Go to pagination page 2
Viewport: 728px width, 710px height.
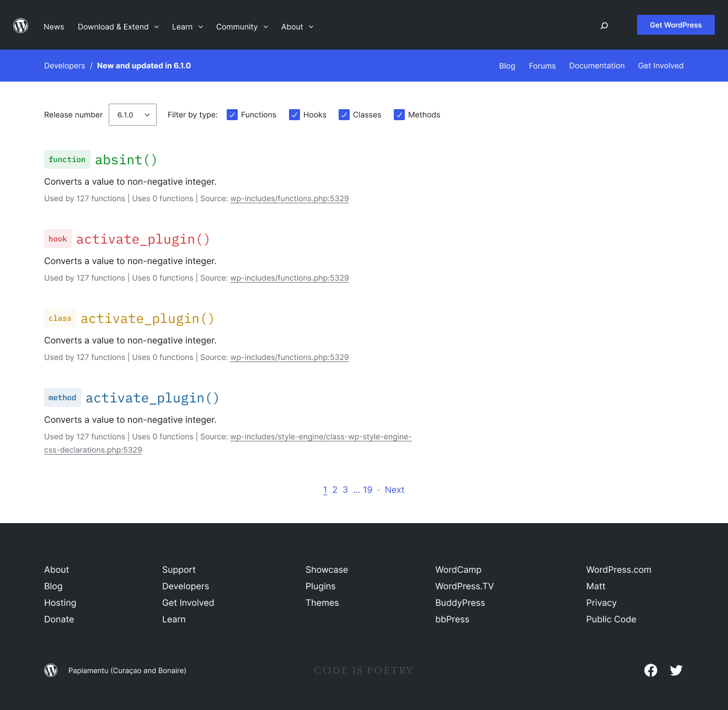tap(335, 490)
